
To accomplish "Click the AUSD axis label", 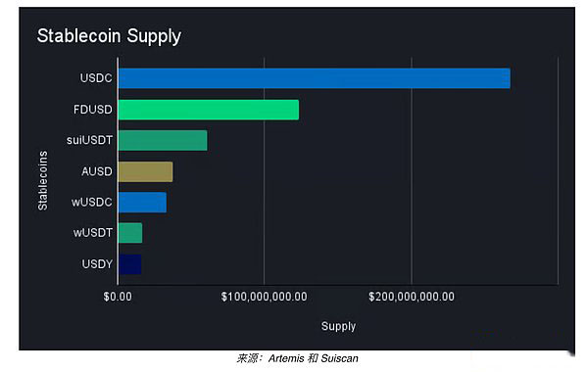I will coord(97,171).
